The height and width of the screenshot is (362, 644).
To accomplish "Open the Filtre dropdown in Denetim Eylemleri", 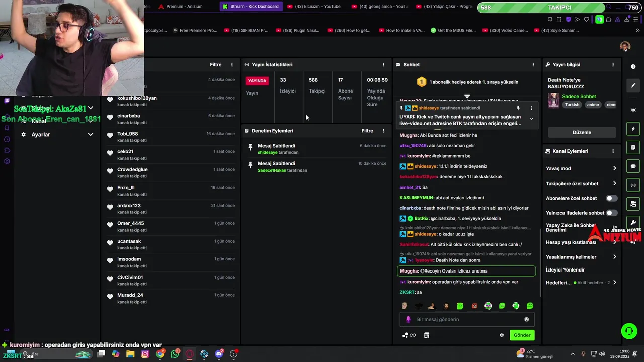I will 367,131.
